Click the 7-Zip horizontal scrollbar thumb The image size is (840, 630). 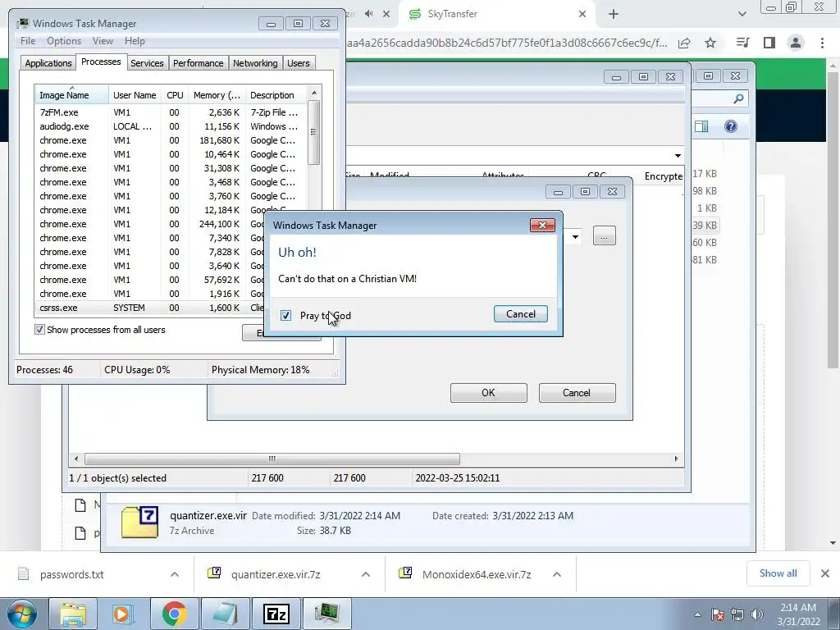click(272, 459)
